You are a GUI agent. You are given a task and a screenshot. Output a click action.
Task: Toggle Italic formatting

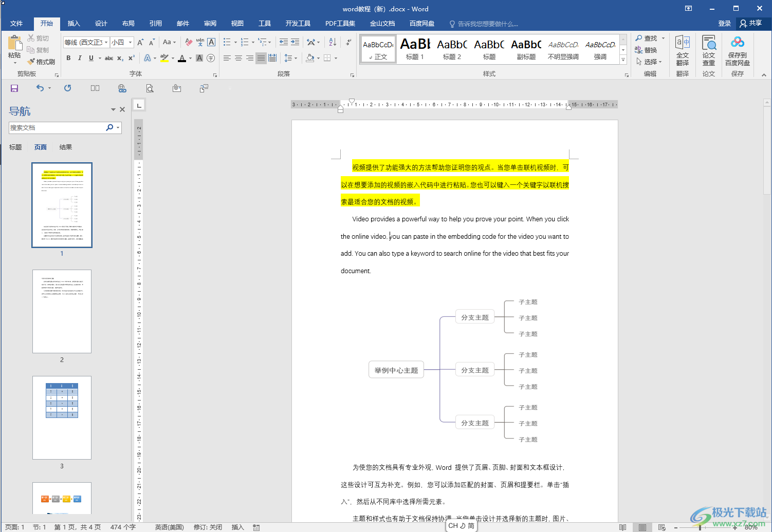(x=80, y=58)
